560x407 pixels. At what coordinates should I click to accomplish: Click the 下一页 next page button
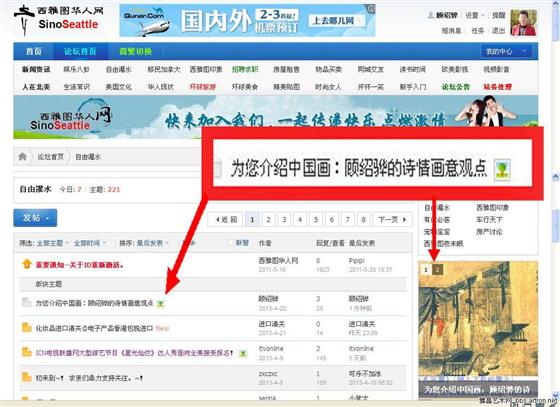coord(392,220)
